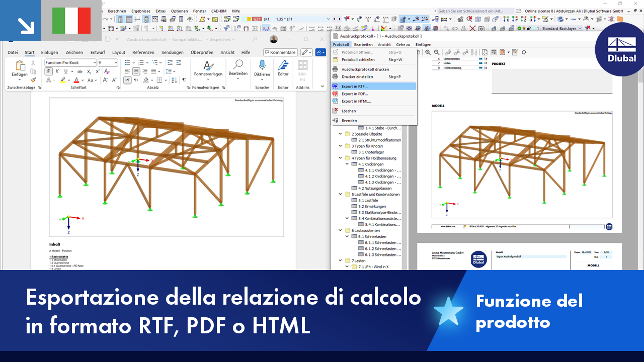Open Gehe zu menu

click(403, 45)
